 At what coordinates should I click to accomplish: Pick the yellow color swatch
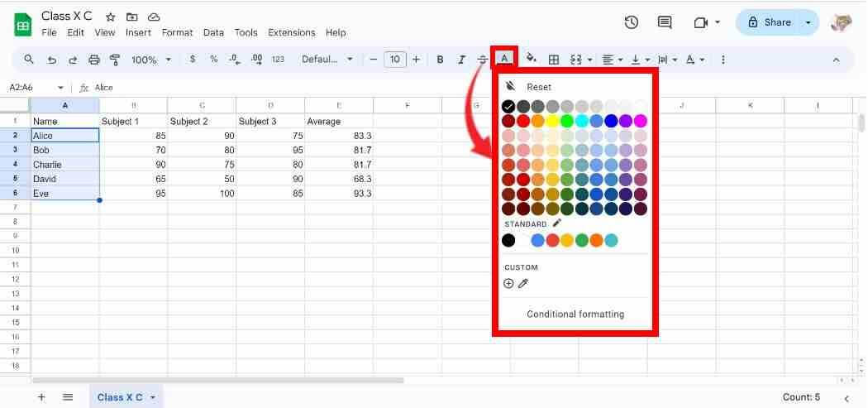pyautogui.click(x=552, y=121)
